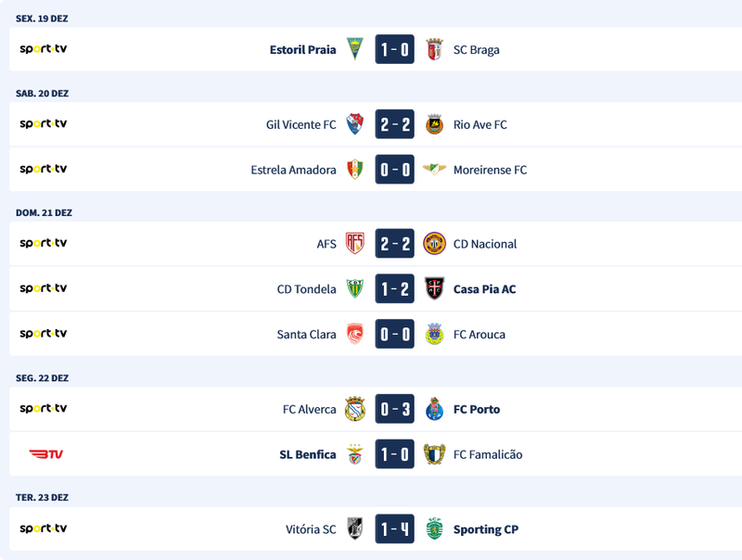The height and width of the screenshot is (560, 742).
Task: Click the FC Arouca club crest
Action: 433,335
